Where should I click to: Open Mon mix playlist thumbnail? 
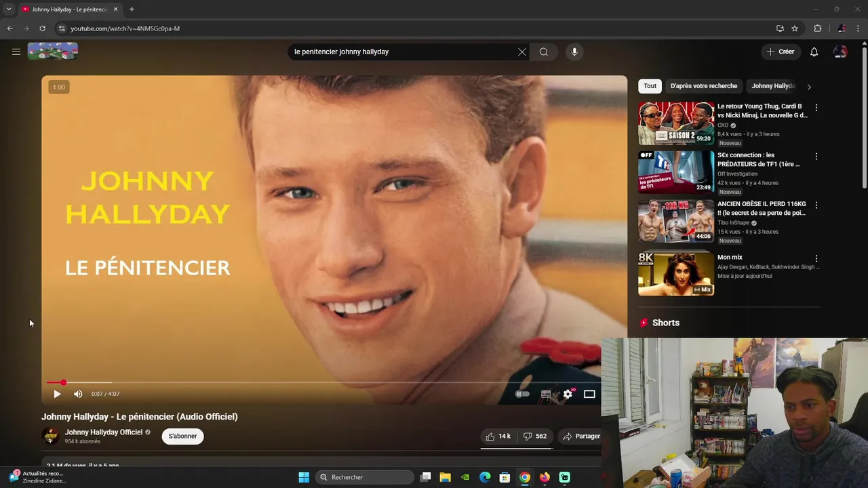676,274
